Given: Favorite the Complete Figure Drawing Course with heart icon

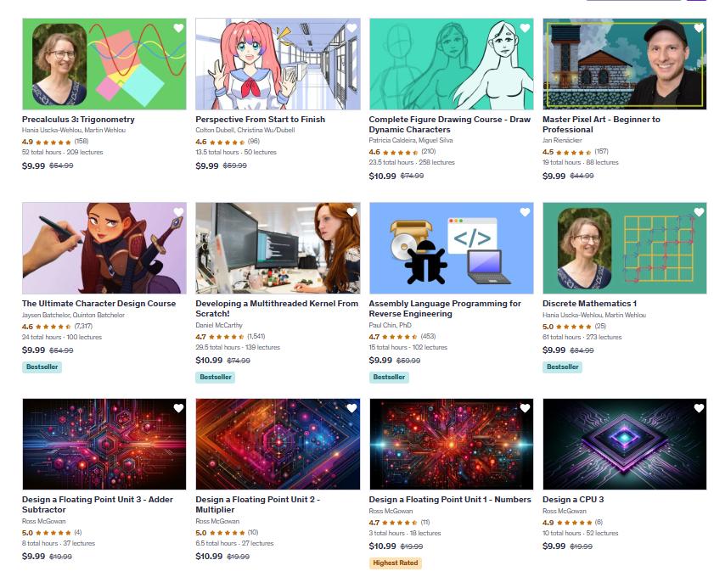Looking at the screenshot, I should pos(525,28).
